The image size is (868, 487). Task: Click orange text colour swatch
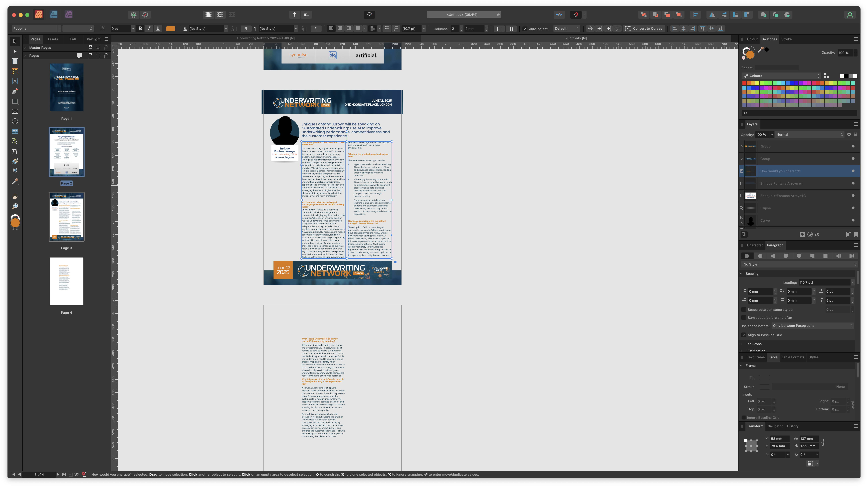coord(171,29)
